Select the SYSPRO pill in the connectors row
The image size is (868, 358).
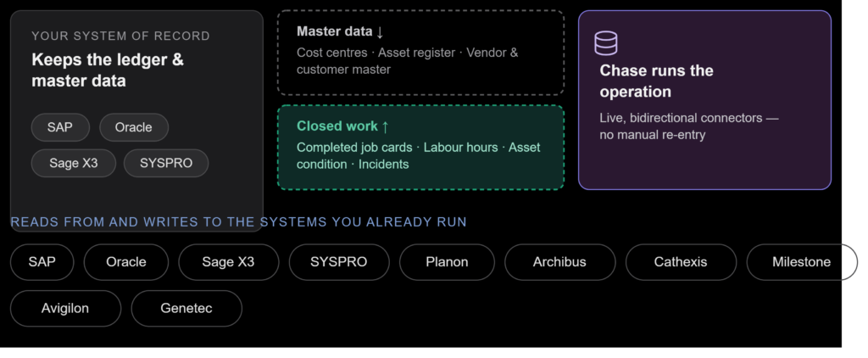coord(339,261)
